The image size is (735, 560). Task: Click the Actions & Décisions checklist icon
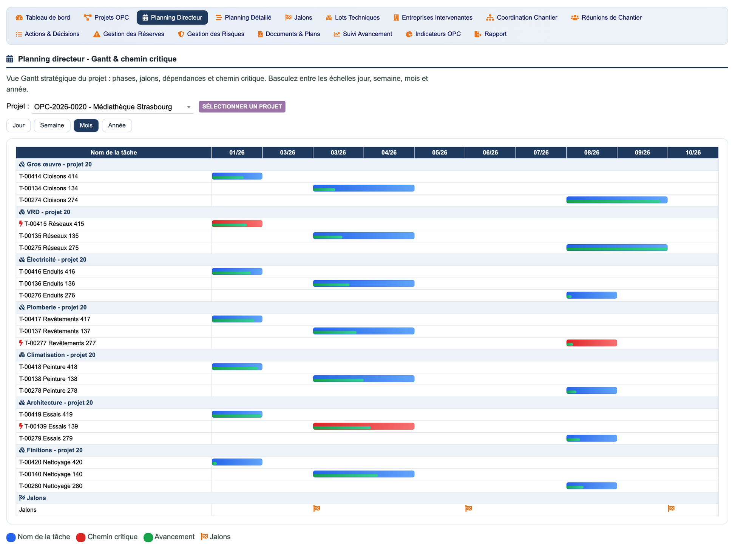[x=19, y=34]
